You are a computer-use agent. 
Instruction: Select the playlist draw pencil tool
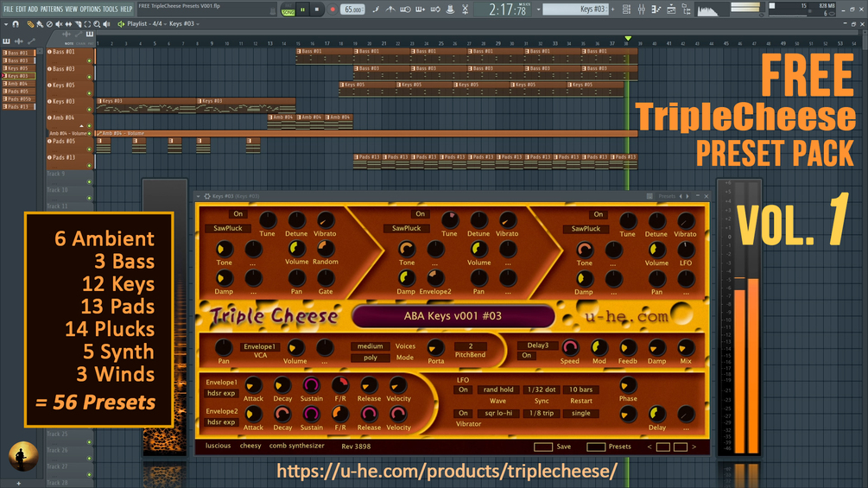(x=31, y=24)
